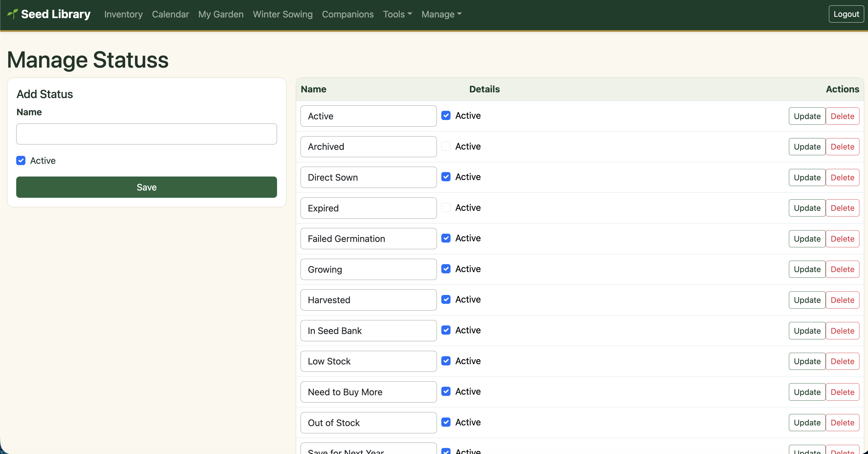This screenshot has width=868, height=454.
Task: Toggle Active checkbox for Harvested
Action: click(446, 299)
